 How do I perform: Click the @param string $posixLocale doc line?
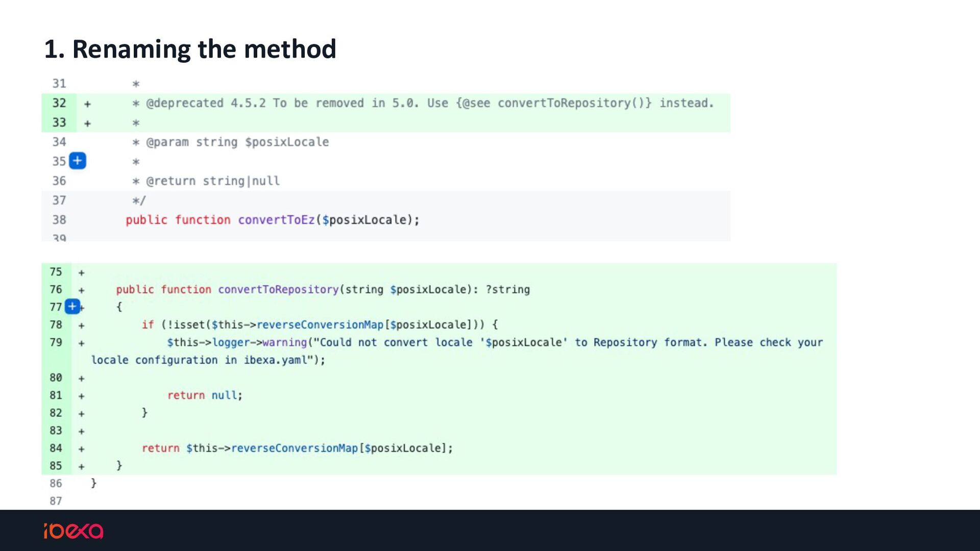[231, 142]
